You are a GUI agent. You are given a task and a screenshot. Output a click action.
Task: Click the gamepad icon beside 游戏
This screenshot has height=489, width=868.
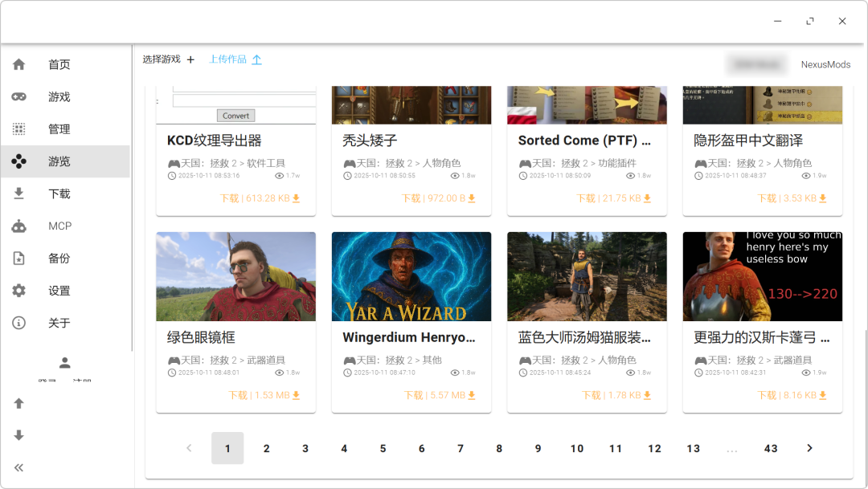click(x=18, y=97)
